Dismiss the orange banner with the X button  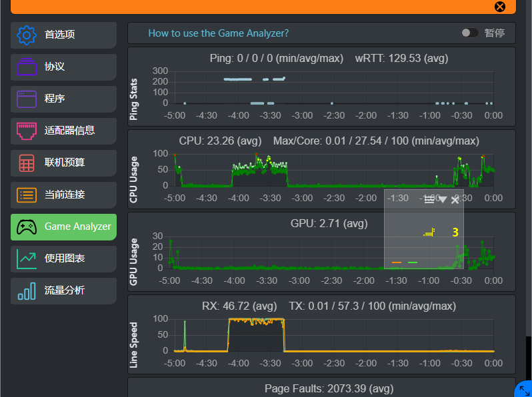[500, 7]
